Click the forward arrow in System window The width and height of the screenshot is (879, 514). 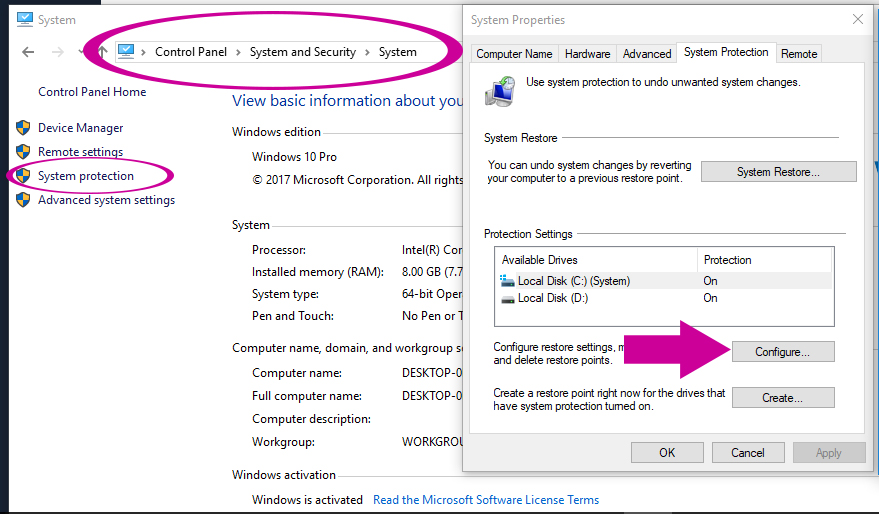[x=57, y=52]
